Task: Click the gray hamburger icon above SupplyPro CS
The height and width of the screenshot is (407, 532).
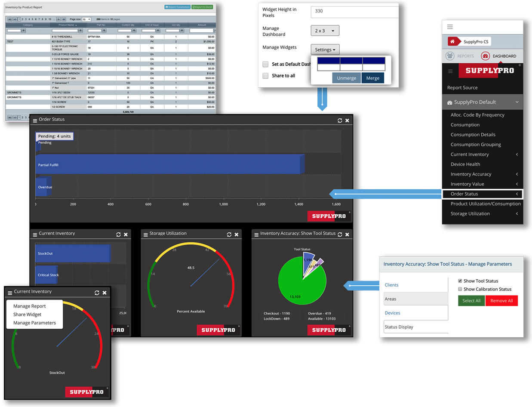Action: [x=450, y=27]
